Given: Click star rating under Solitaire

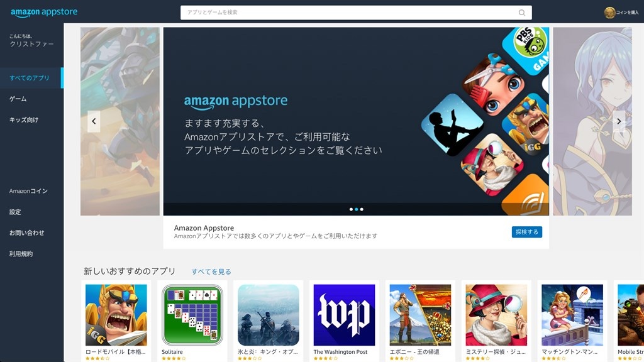Looking at the screenshot, I should [x=174, y=359].
